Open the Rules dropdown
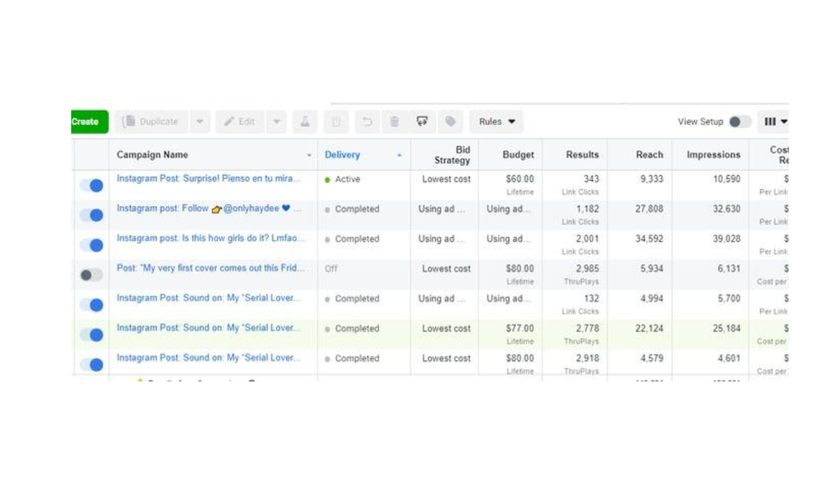Screen dimensions: 839x504 [x=496, y=122]
